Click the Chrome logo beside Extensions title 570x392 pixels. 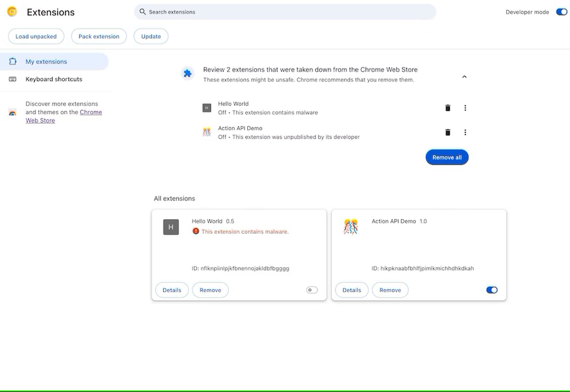click(12, 12)
